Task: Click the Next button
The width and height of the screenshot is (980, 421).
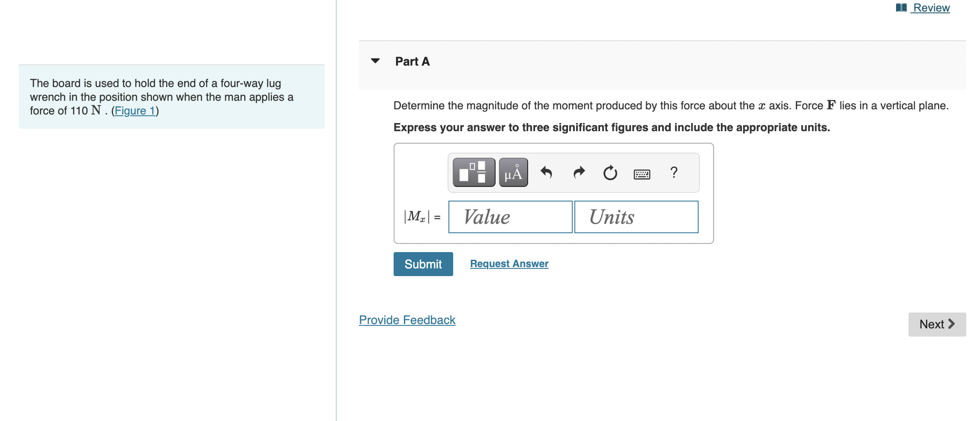Action: pos(937,324)
